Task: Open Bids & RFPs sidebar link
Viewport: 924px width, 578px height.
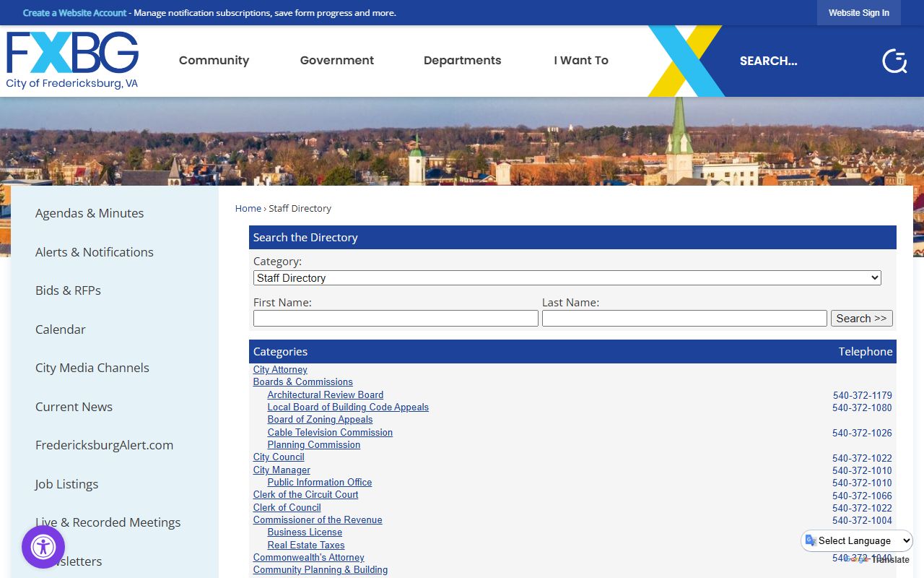Action: click(x=68, y=290)
